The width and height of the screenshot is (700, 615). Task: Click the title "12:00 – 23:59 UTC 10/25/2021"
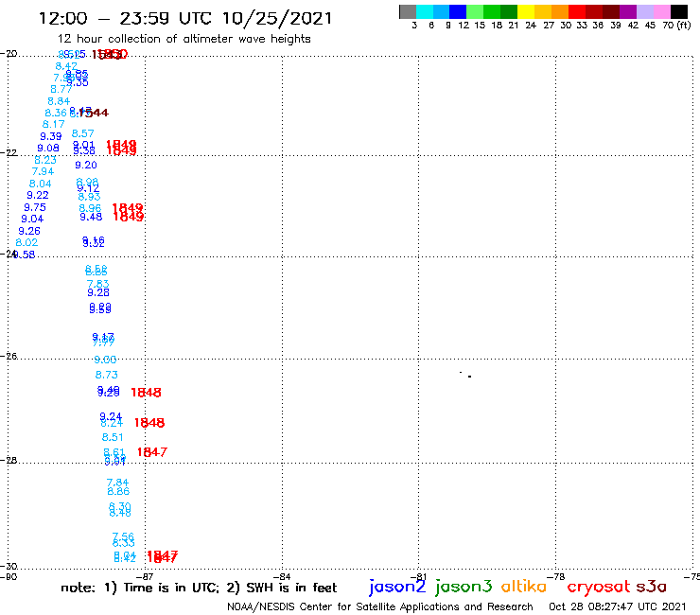185,18
